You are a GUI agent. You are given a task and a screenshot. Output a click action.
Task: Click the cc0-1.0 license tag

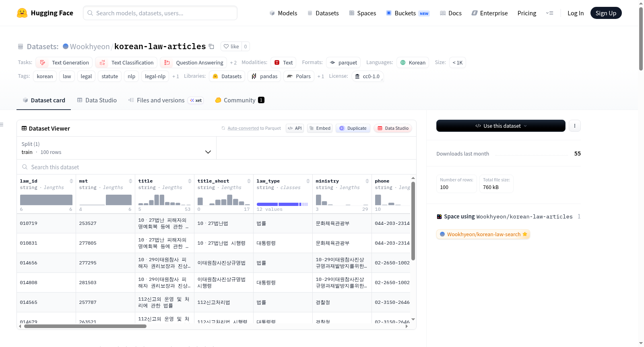coord(367,76)
